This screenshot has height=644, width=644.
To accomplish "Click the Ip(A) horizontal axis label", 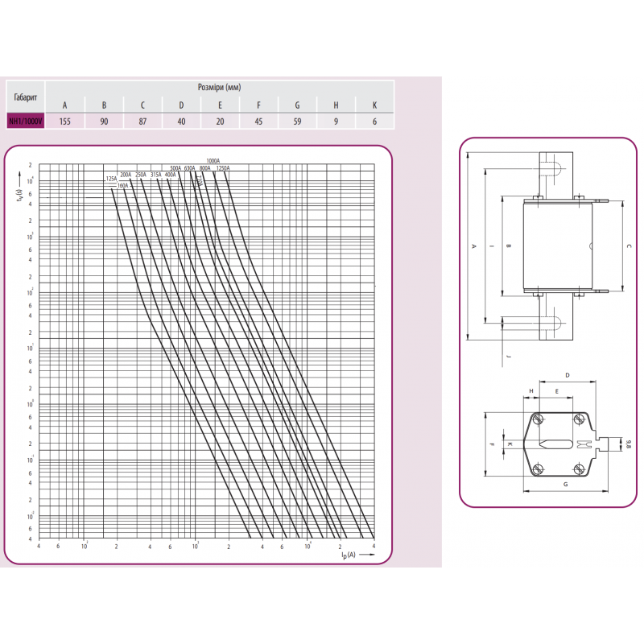I will (x=346, y=554).
